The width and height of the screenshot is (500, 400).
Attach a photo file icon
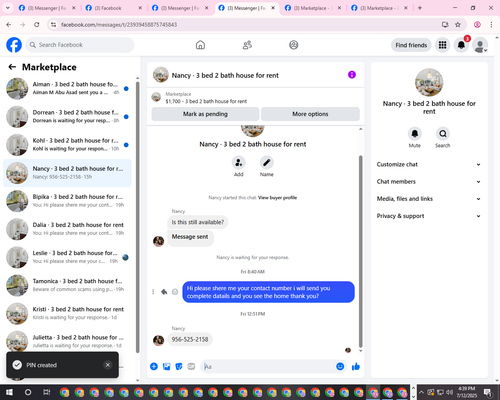click(x=166, y=367)
